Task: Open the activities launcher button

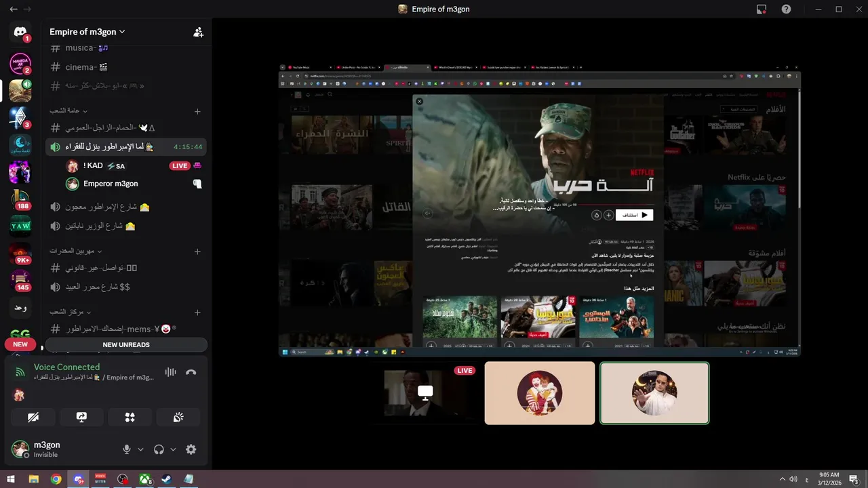Action: pos(130,418)
